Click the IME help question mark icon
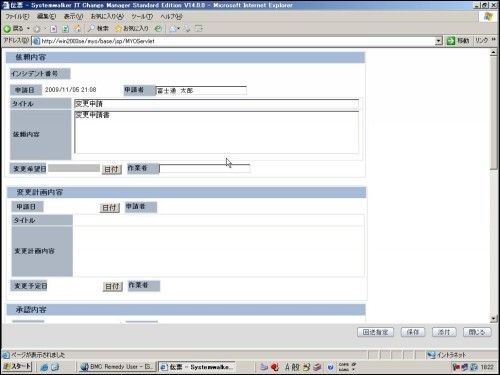500x375 pixels. coord(330,367)
